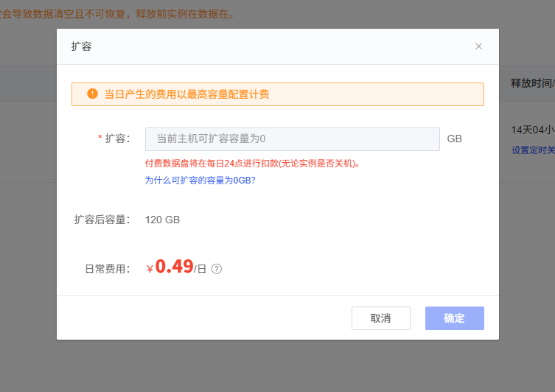
Task: Open the daily cost help question mark icon
Action: click(x=217, y=269)
